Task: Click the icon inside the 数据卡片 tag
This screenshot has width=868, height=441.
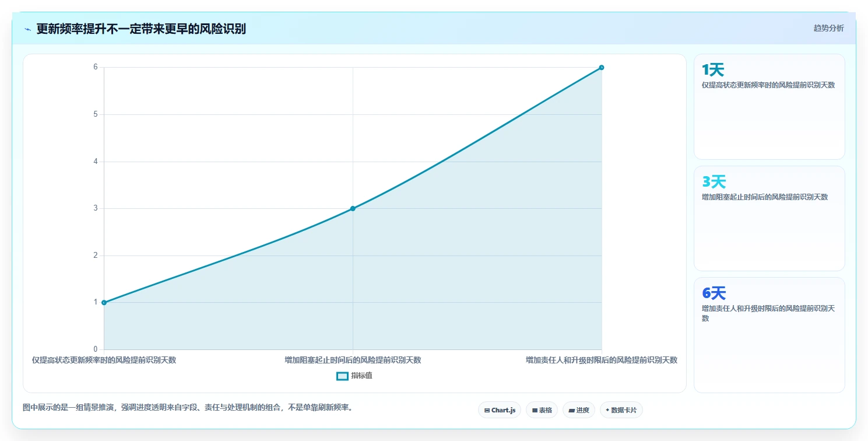Action: click(607, 410)
